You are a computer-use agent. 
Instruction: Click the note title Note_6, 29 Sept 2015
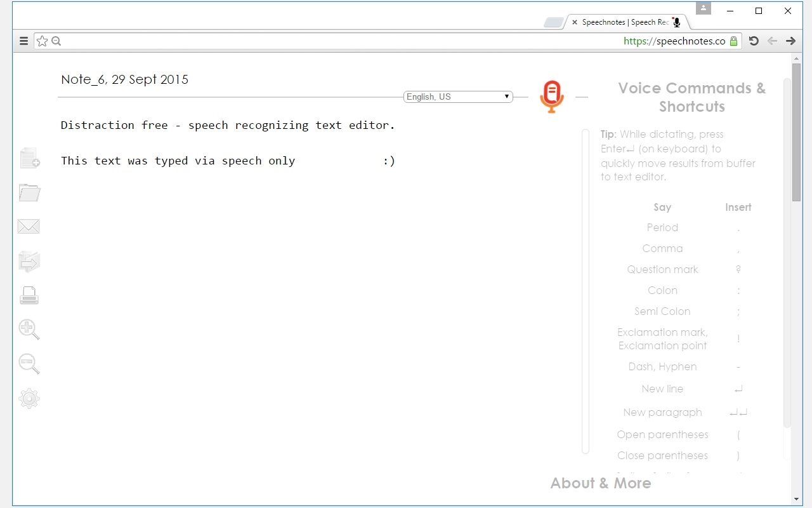[x=124, y=79]
